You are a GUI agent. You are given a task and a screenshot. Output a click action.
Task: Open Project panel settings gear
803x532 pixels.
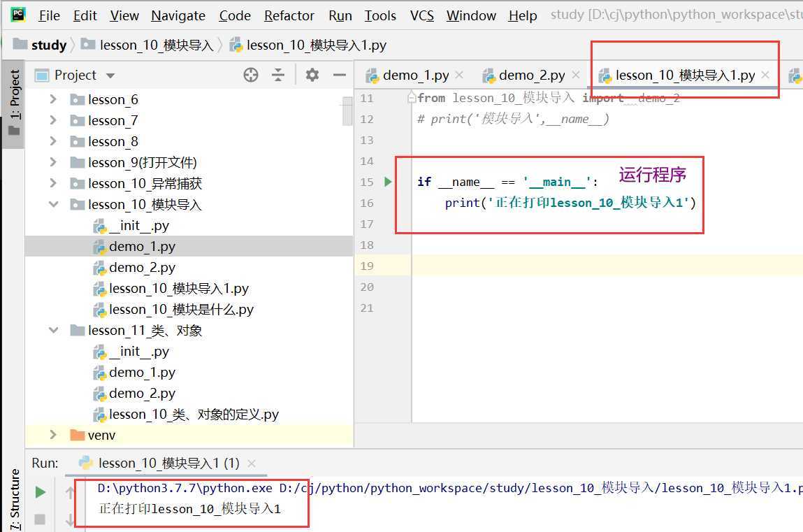pos(312,76)
